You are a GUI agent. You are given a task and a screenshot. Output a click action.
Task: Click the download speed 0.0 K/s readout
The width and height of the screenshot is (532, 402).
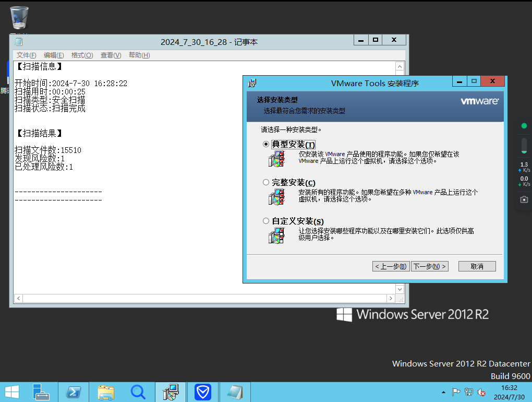coord(524,181)
